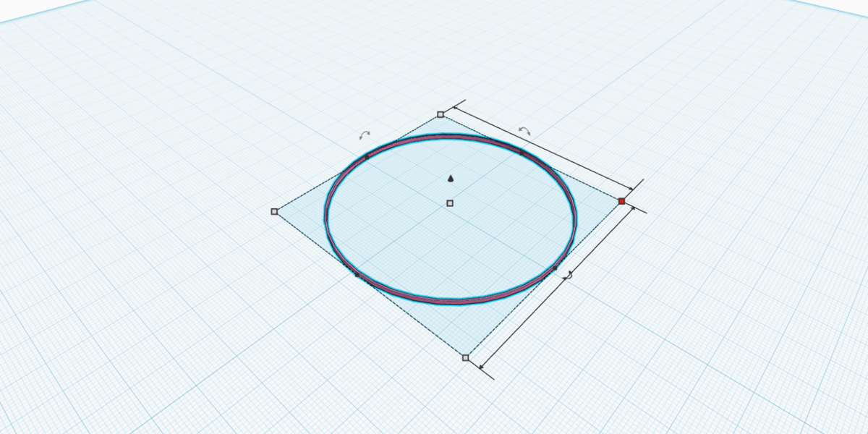This screenshot has width=868, height=434.
Task: Click the black midpoint handle on lower-right edge
Action: pyautogui.click(x=555, y=269)
